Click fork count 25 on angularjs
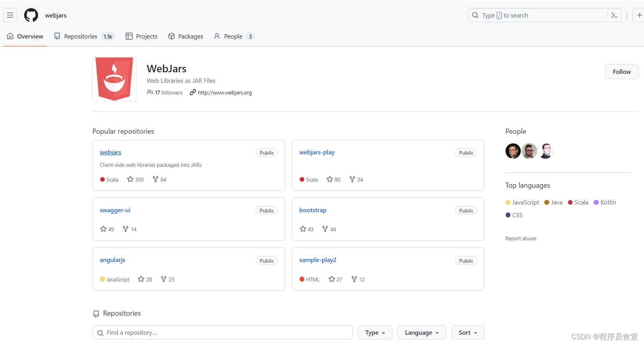This screenshot has width=644, height=344. click(x=168, y=279)
